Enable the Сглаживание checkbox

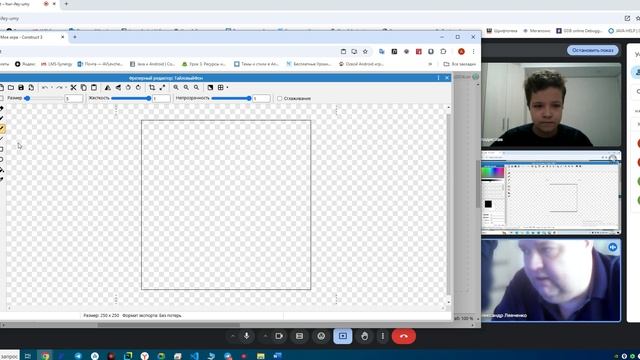[280, 98]
